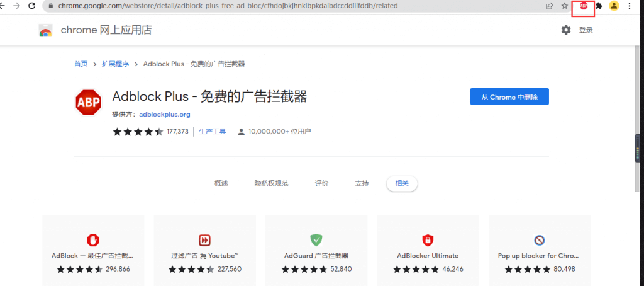Open the 隐私权规范 tab

(x=272, y=183)
